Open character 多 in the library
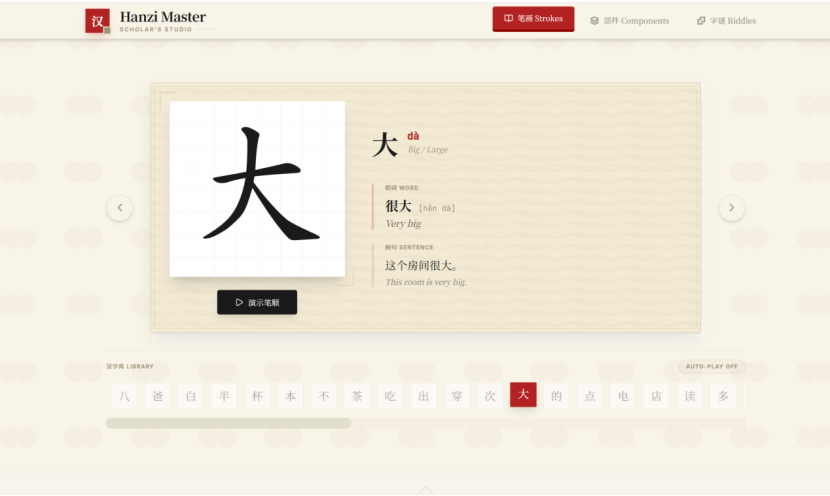 [723, 396]
